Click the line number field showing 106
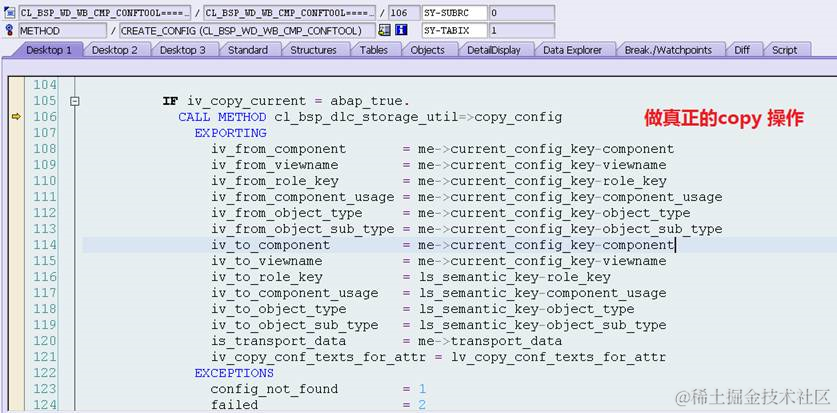Image resolution: width=837 pixels, height=413 pixels. (x=404, y=13)
